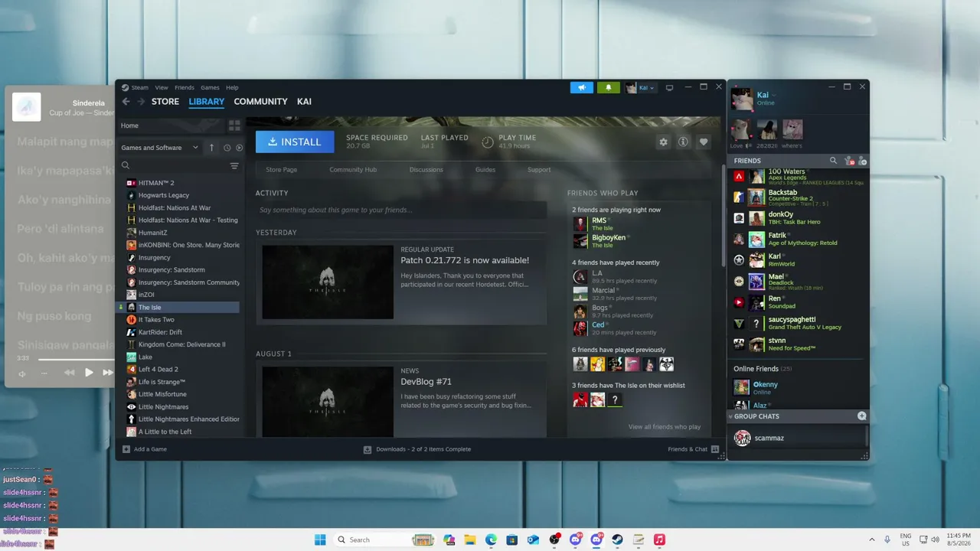Viewport: 980px width, 551px height.
Task: Play the song in the music player
Action: [x=89, y=373]
